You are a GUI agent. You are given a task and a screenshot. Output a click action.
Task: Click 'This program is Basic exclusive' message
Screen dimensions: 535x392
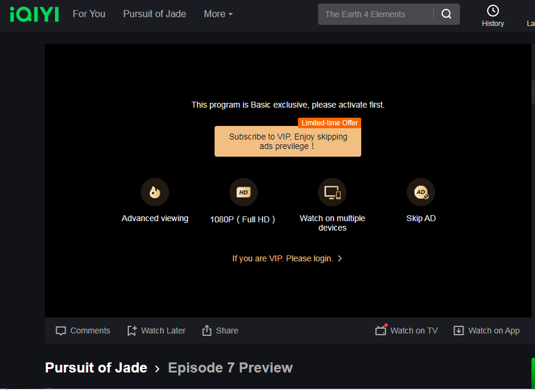click(288, 105)
